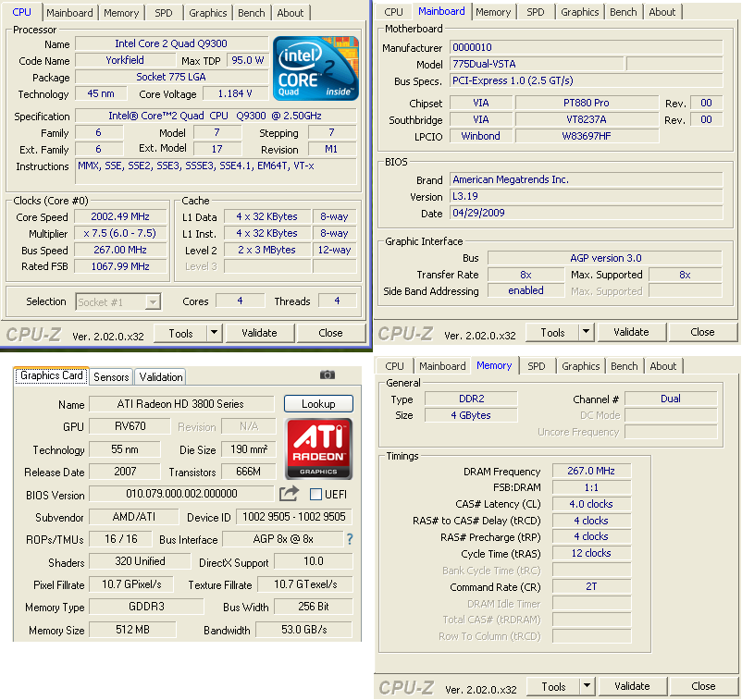Viewport: 742px width, 700px height.
Task: Open Tools dropdown arrow in Mainboard window
Action: pyautogui.click(x=586, y=332)
